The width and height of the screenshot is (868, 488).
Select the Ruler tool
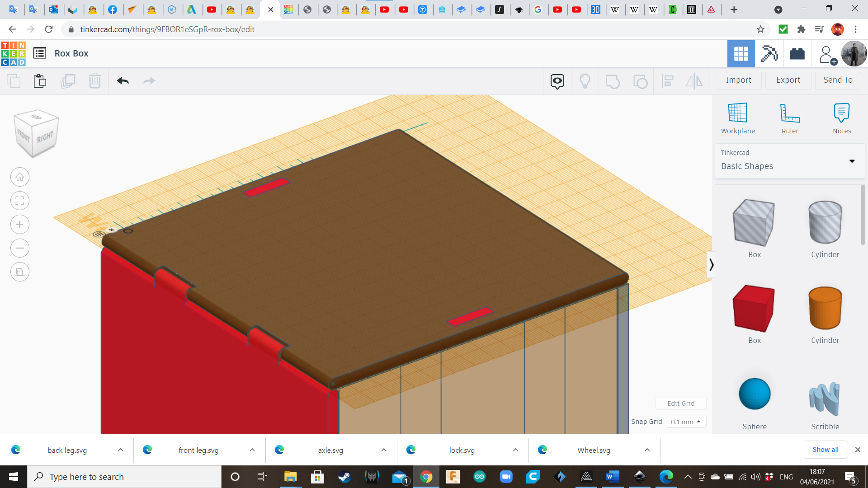[790, 118]
